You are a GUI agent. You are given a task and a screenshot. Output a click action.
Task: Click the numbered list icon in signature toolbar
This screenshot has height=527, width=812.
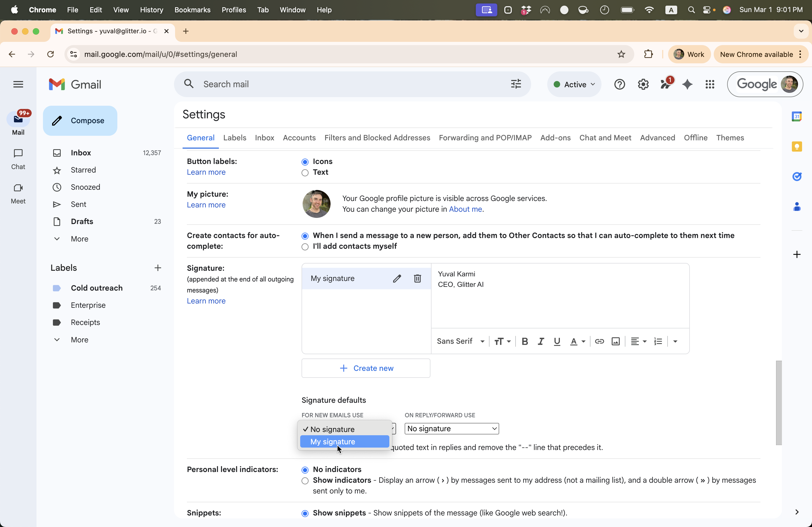[658, 341]
